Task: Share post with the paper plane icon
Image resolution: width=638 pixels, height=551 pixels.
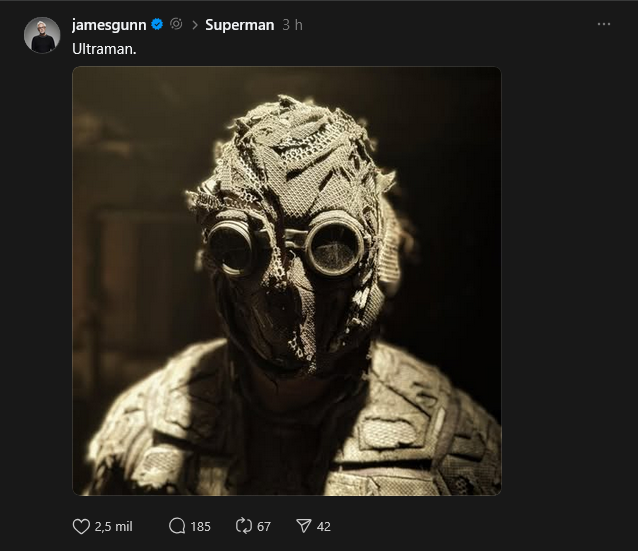Action: coord(304,526)
